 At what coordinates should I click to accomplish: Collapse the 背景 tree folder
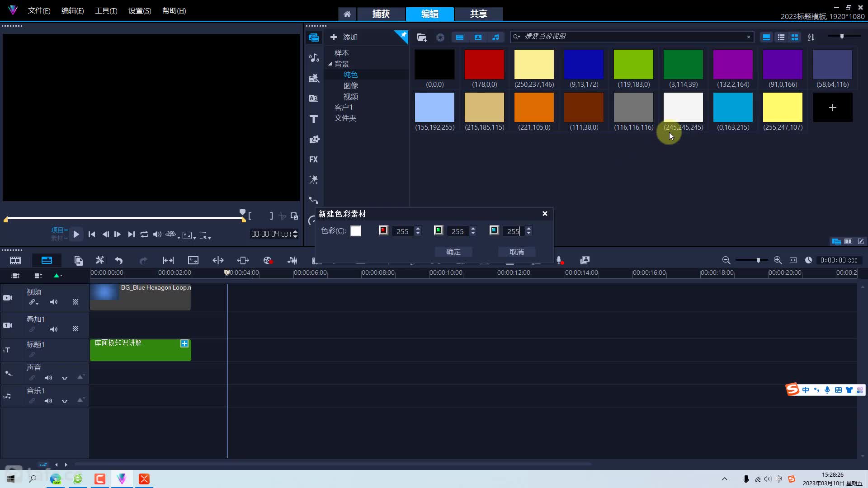(330, 64)
